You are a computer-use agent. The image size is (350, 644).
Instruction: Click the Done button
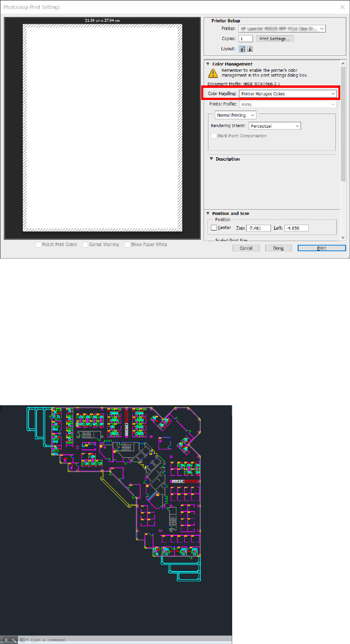(x=278, y=248)
